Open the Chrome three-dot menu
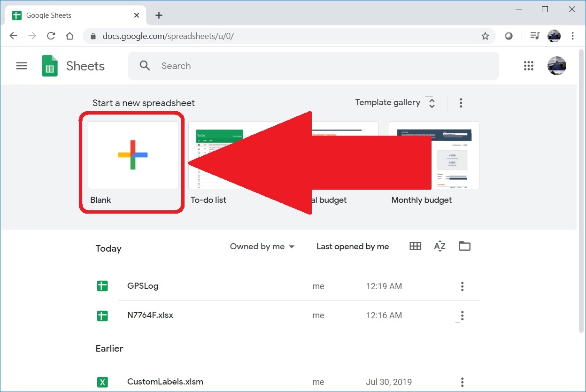 click(x=572, y=36)
